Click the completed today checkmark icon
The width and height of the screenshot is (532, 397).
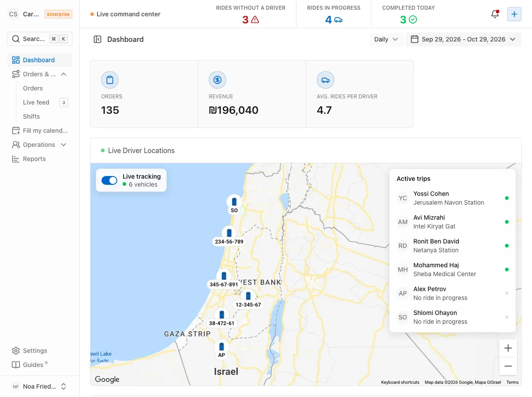tap(413, 19)
